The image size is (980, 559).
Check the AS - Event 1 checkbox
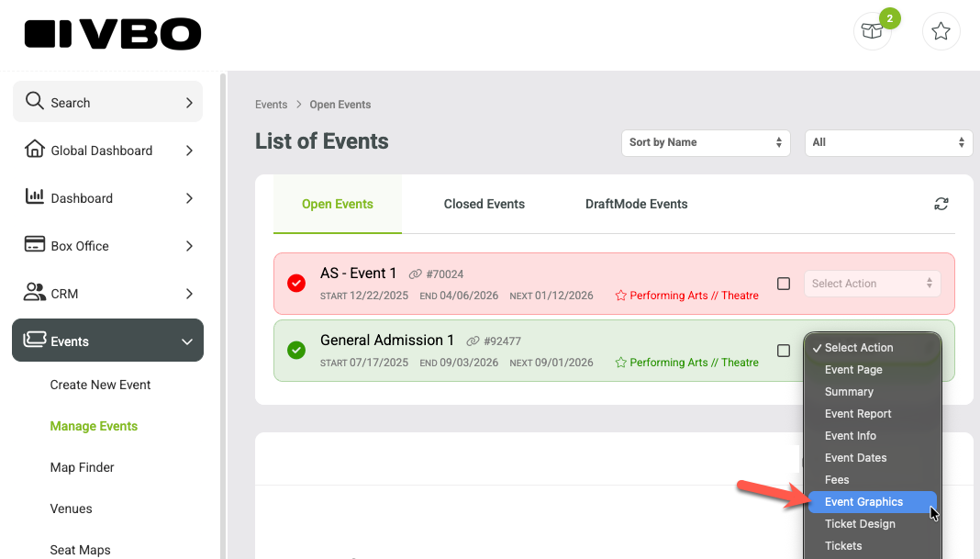783,284
